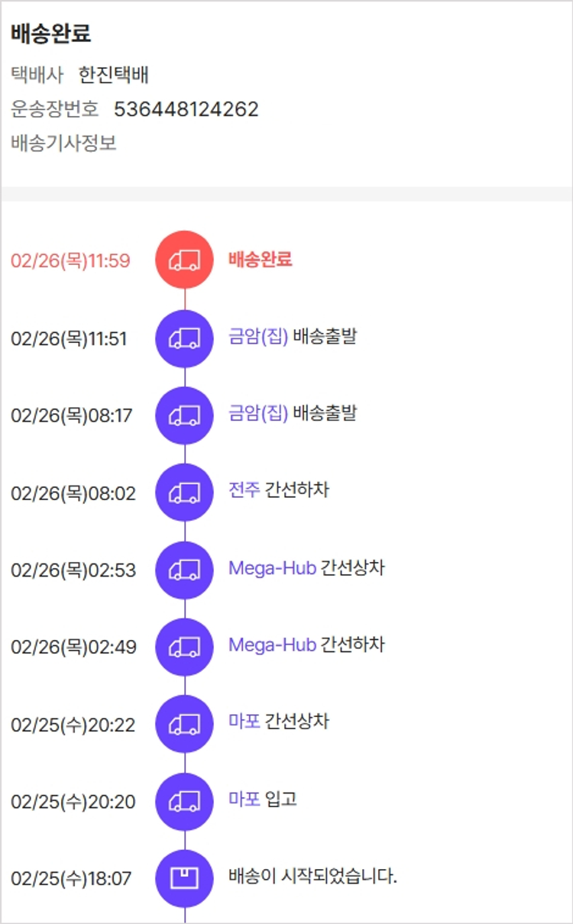Open 금암(집) link in 11:51 entry
The image size is (573, 924).
point(258,337)
